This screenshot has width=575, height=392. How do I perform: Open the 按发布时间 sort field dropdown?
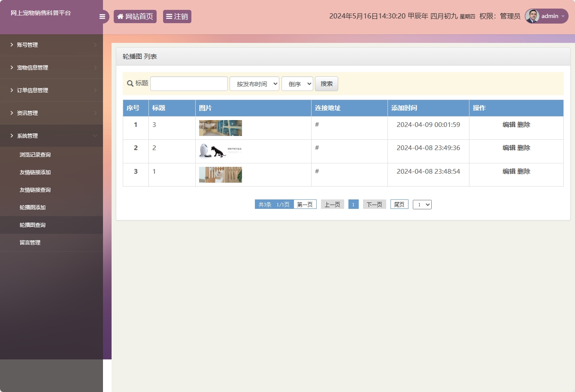[254, 83]
